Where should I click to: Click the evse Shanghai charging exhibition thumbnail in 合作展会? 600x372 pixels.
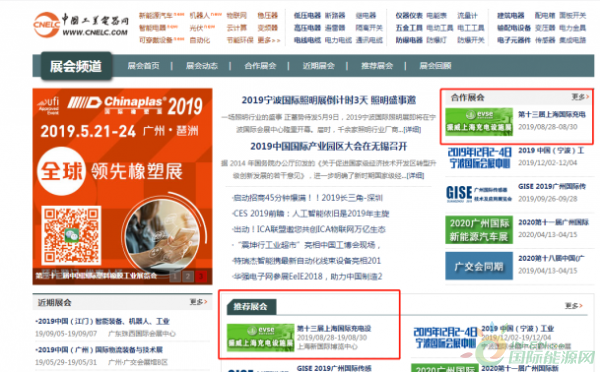coord(479,121)
